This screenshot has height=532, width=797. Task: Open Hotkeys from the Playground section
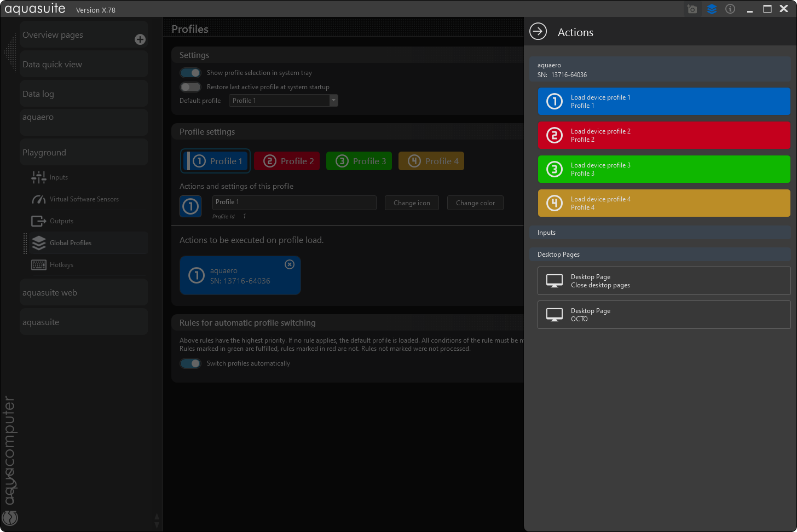pos(61,265)
